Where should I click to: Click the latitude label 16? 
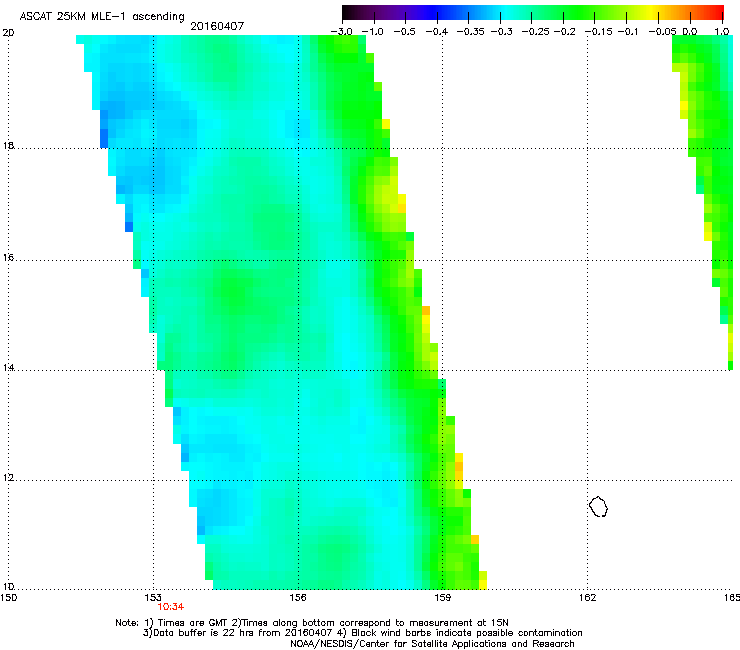pos(8,257)
